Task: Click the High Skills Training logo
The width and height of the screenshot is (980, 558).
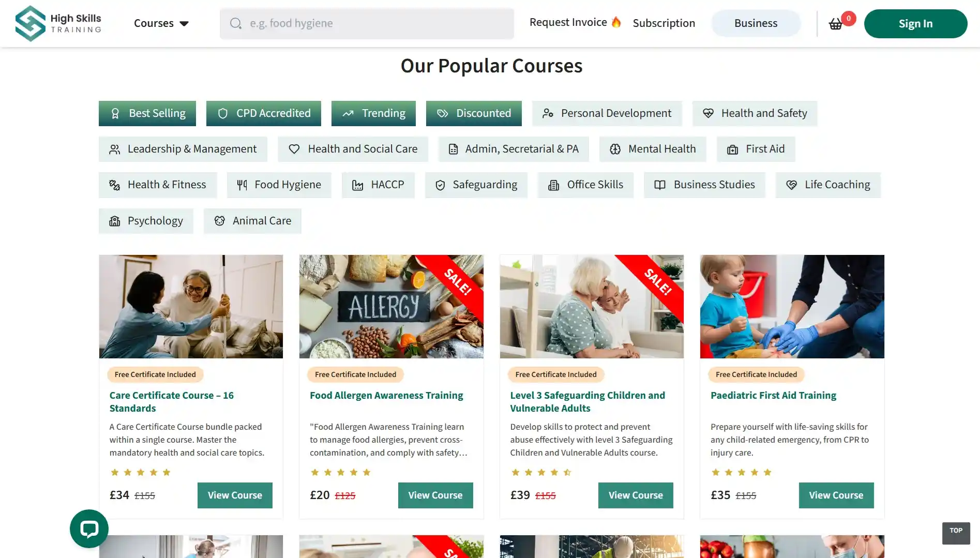Action: coord(58,23)
